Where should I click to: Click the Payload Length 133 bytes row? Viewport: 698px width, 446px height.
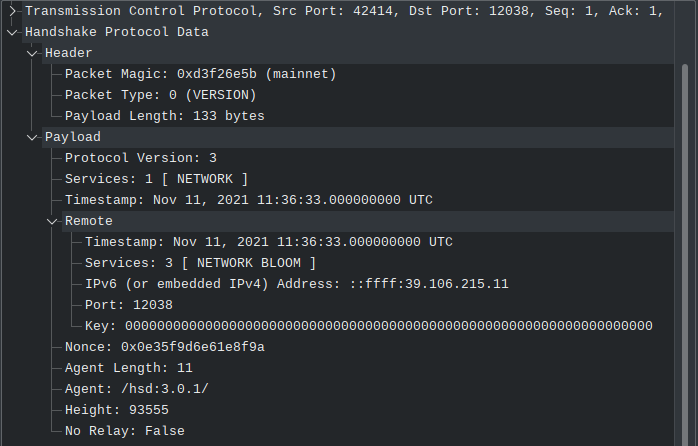[x=164, y=116]
